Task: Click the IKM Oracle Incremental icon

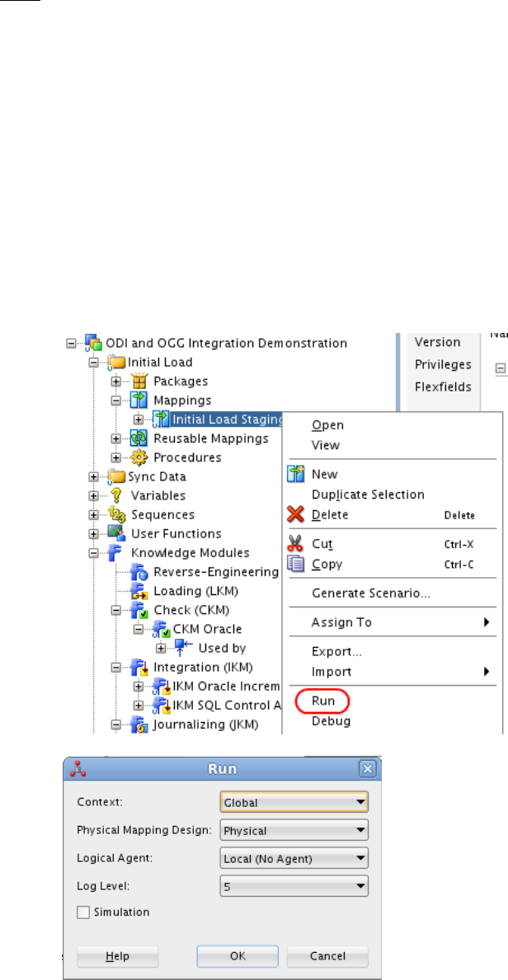Action: pos(160,687)
